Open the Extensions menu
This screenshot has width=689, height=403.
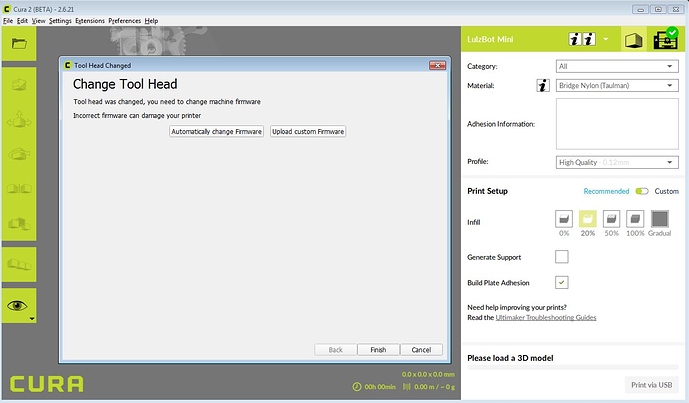(90, 21)
